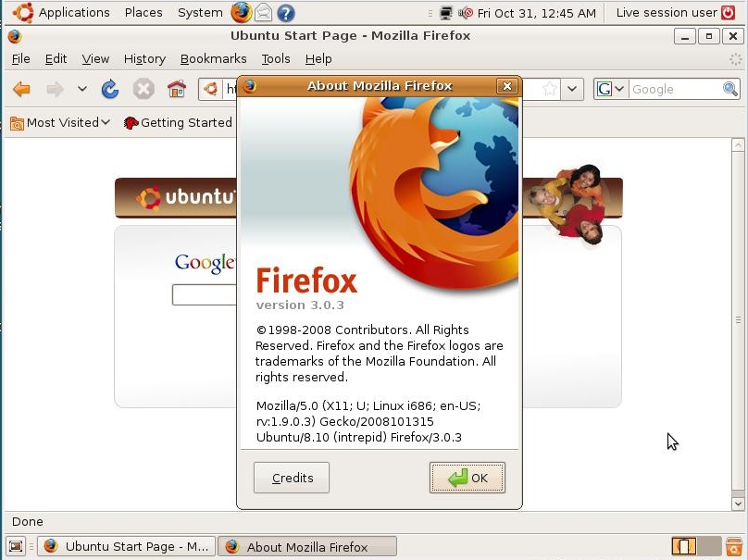
Task: Switch to Ubuntu Start Page taskbar window
Action: pyautogui.click(x=127, y=546)
